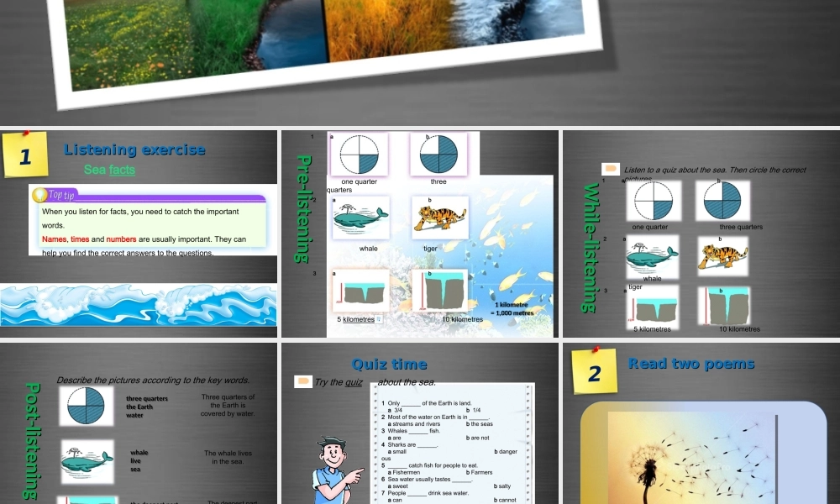Image resolution: width=840 pixels, height=504 pixels.
Task: Click orange icon before "Try the quiz"
Action: (303, 382)
